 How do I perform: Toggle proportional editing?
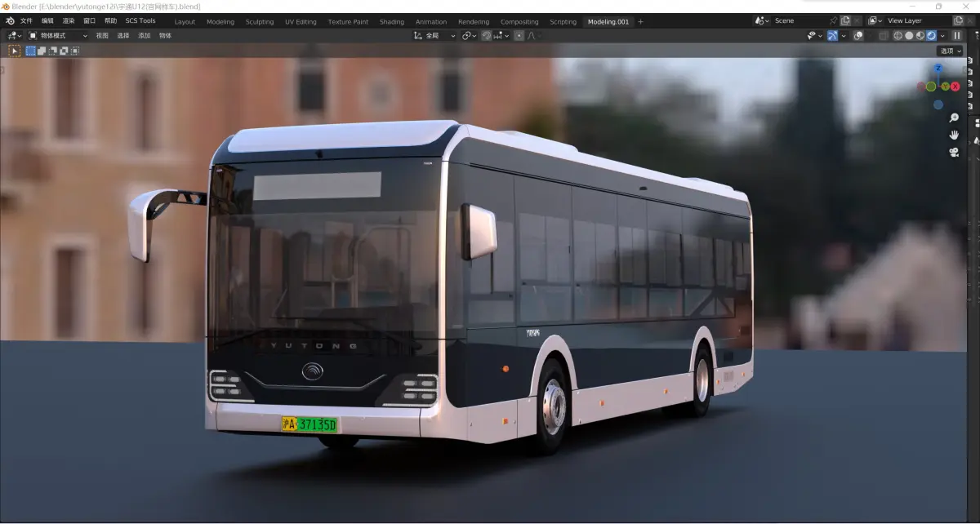pos(519,36)
